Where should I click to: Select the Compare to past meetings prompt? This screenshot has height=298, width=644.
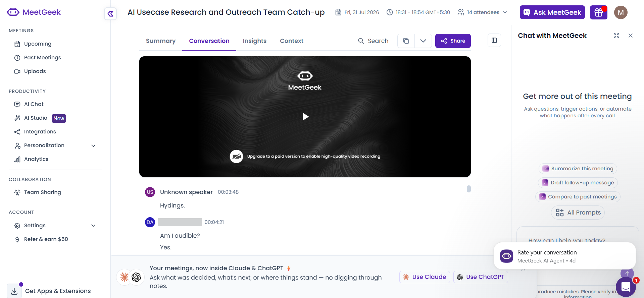[578, 197]
